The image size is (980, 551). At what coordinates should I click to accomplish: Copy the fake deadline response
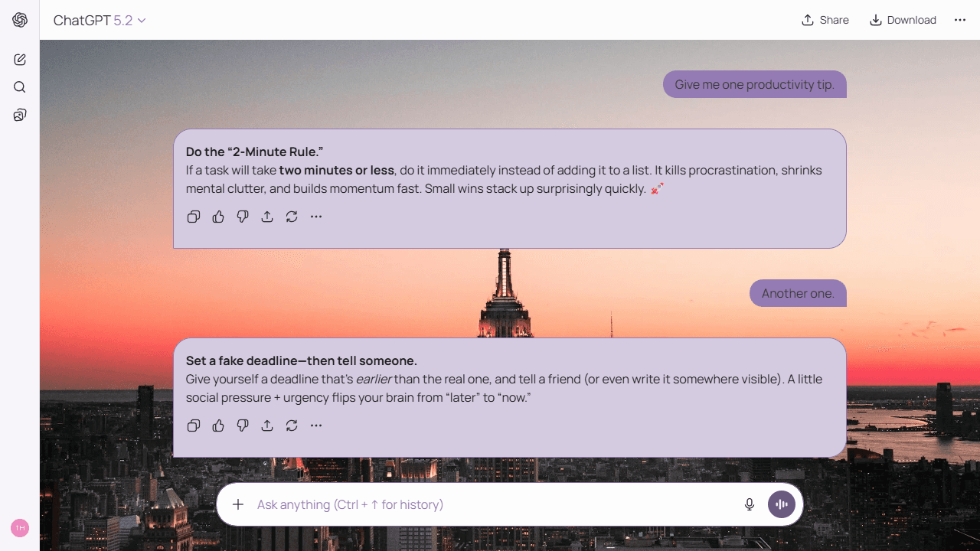click(194, 425)
